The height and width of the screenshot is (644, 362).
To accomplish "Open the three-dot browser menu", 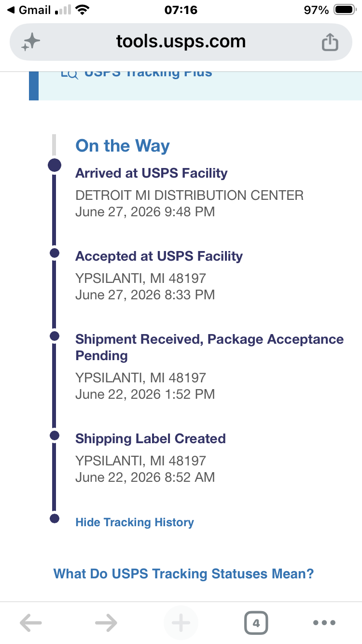I will click(x=324, y=623).
